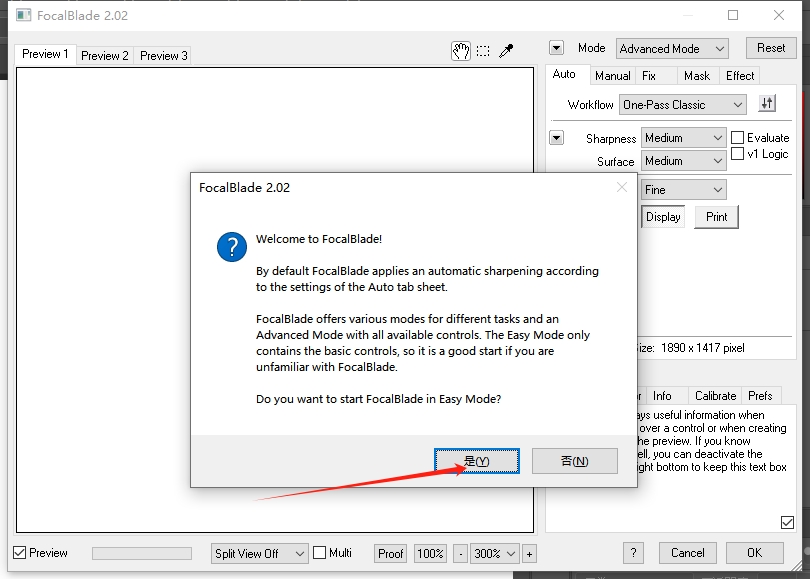Open the dropdown set to Fine
This screenshot has width=810, height=579.
point(683,190)
